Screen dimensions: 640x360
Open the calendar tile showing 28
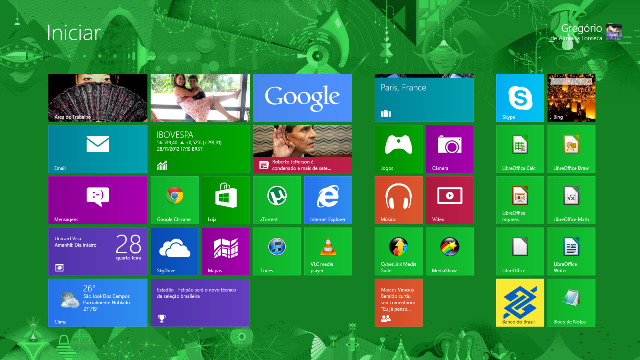[x=98, y=251]
